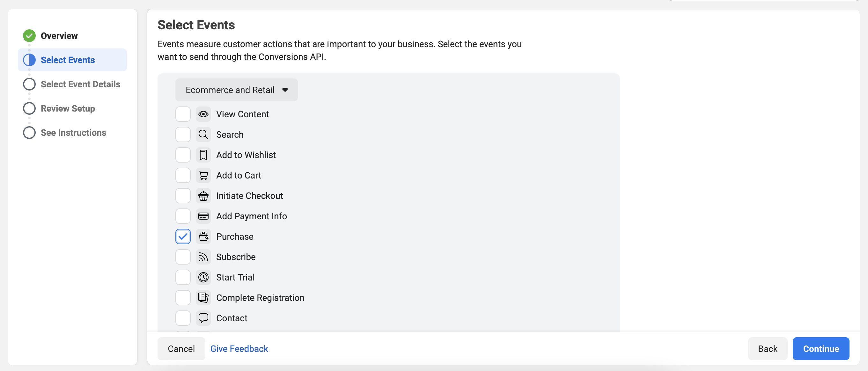Click the bookmark icon for Add to Wishlist

203,155
